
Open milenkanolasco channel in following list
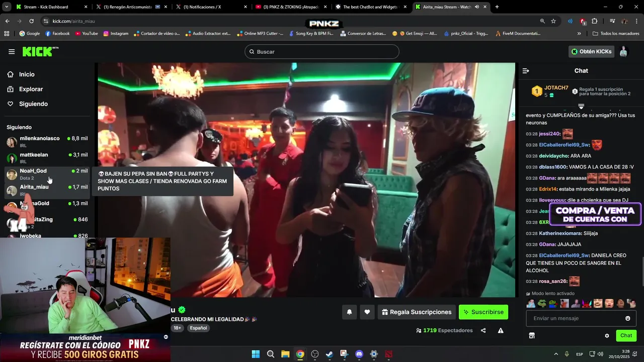point(47,141)
